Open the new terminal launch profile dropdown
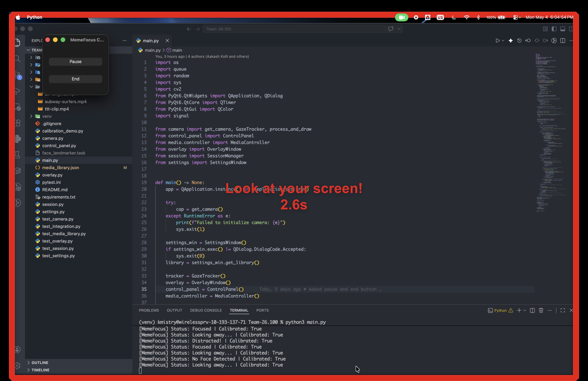 525,311
